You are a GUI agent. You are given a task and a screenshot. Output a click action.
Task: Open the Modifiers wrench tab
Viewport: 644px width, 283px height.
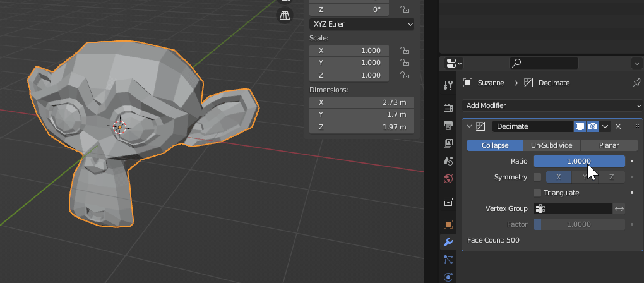coord(448,242)
